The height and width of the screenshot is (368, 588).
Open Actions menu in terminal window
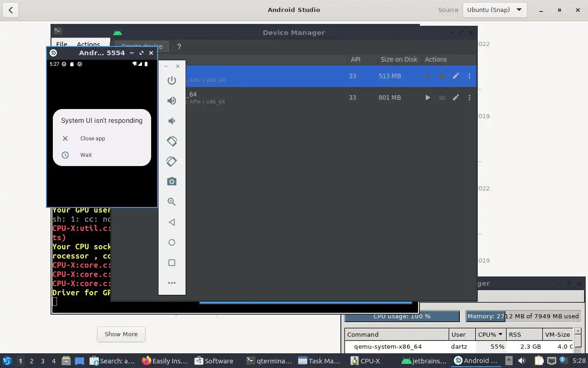88,45
